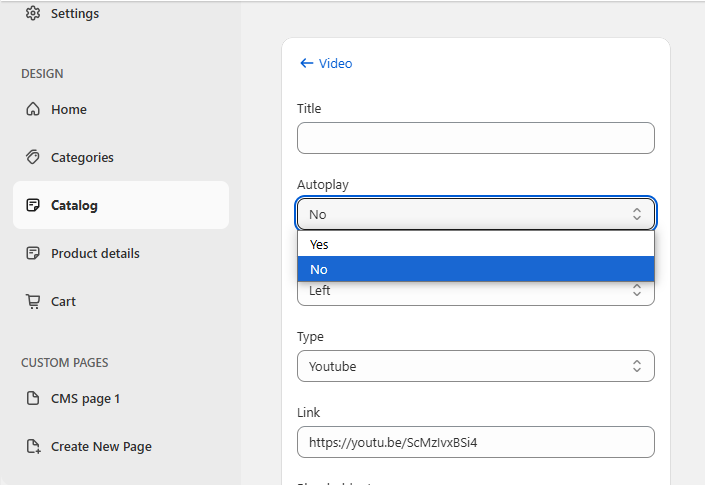Screen dimensions: 705x485
Task: Click the Autoplay dropdown arrows
Action: (x=637, y=214)
